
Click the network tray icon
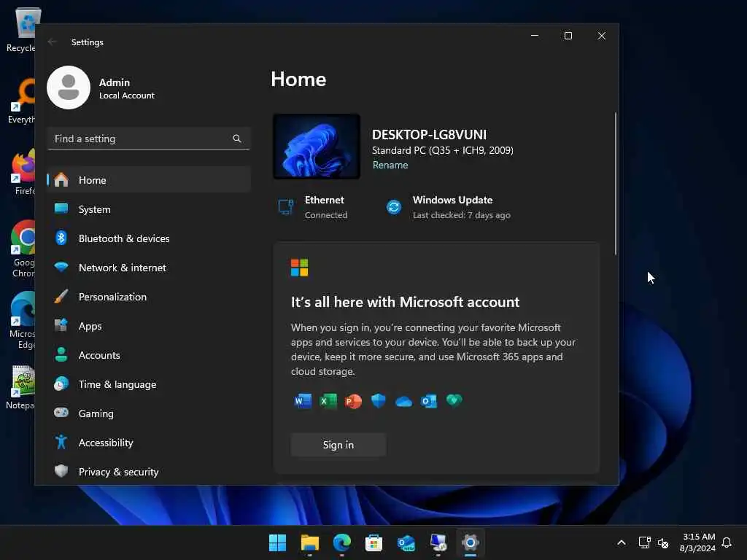(644, 542)
